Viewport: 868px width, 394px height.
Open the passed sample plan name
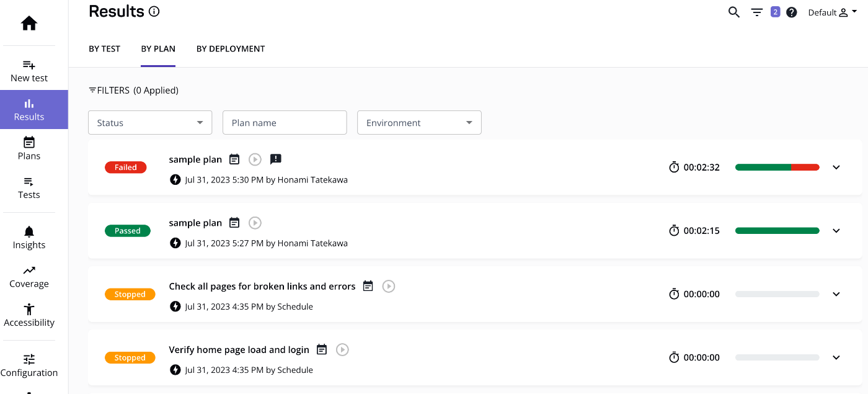[x=195, y=223]
